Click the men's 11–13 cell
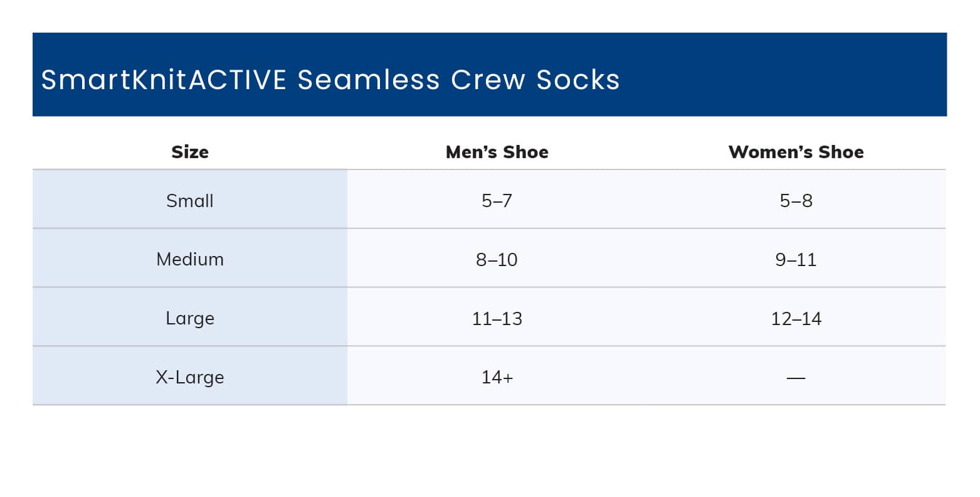The width and height of the screenshot is (980, 497). click(497, 318)
